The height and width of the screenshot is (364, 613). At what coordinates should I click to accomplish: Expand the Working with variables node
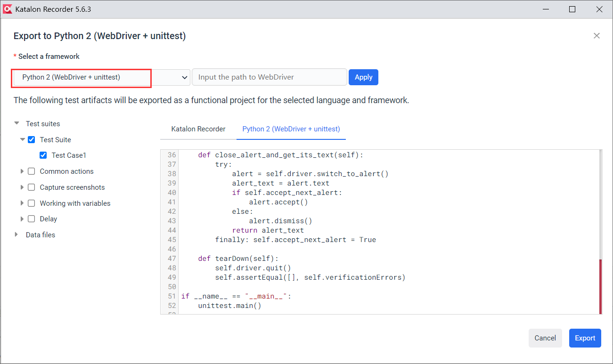click(x=22, y=203)
